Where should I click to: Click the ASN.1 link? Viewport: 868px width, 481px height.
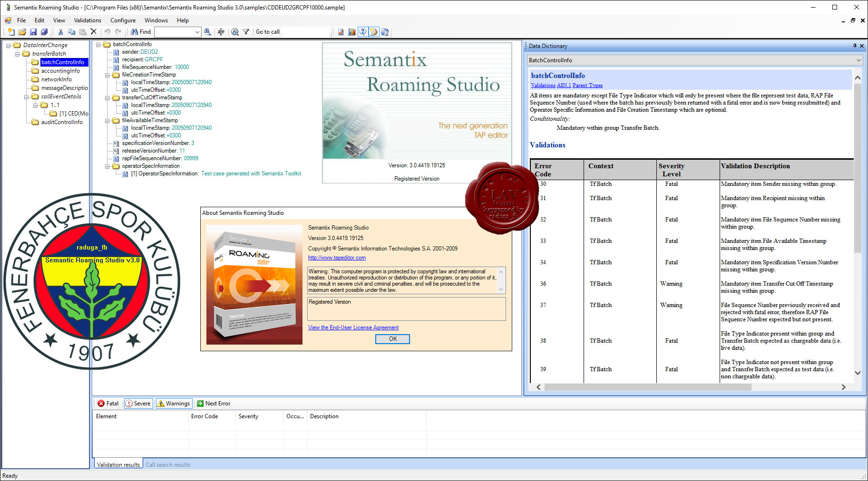pyautogui.click(x=564, y=86)
